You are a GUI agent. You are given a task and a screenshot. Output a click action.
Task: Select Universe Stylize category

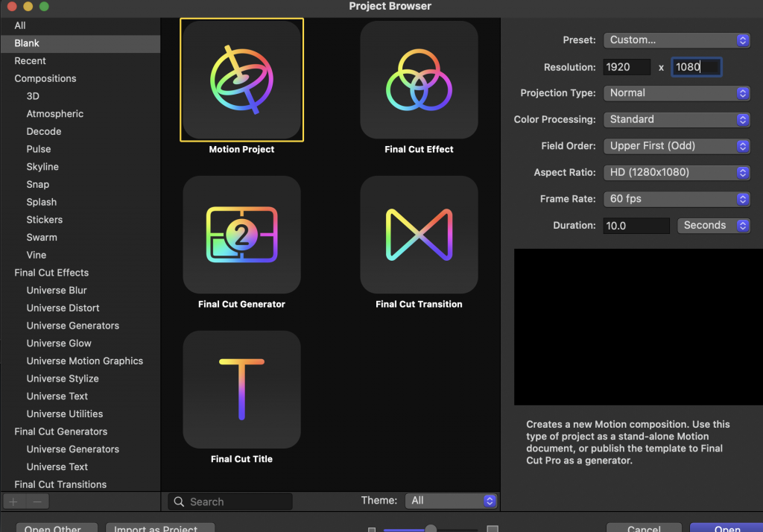(80, 379)
